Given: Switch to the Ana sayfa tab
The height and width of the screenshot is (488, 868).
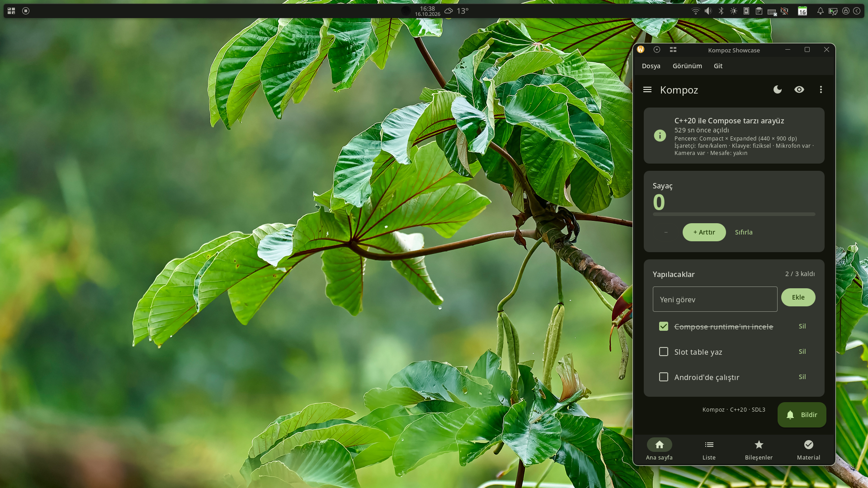Looking at the screenshot, I should [x=660, y=450].
